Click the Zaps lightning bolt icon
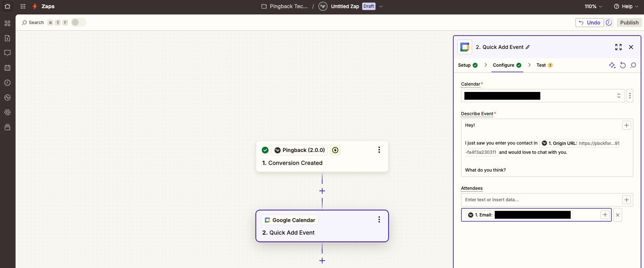Viewport: 644px width, 268px height. [35, 6]
